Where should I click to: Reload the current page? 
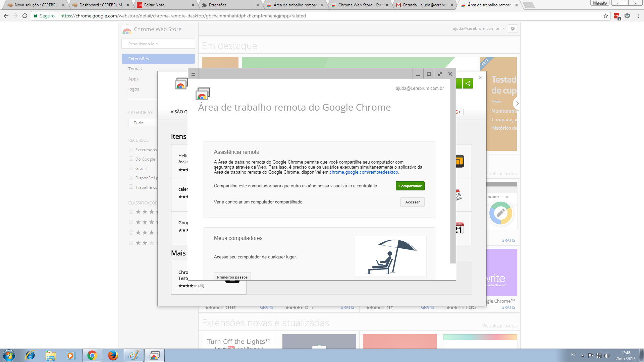25,16
